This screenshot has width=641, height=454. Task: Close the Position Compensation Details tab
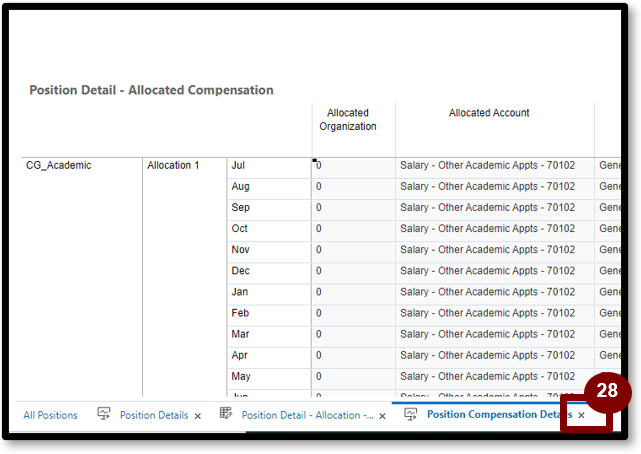[581, 415]
